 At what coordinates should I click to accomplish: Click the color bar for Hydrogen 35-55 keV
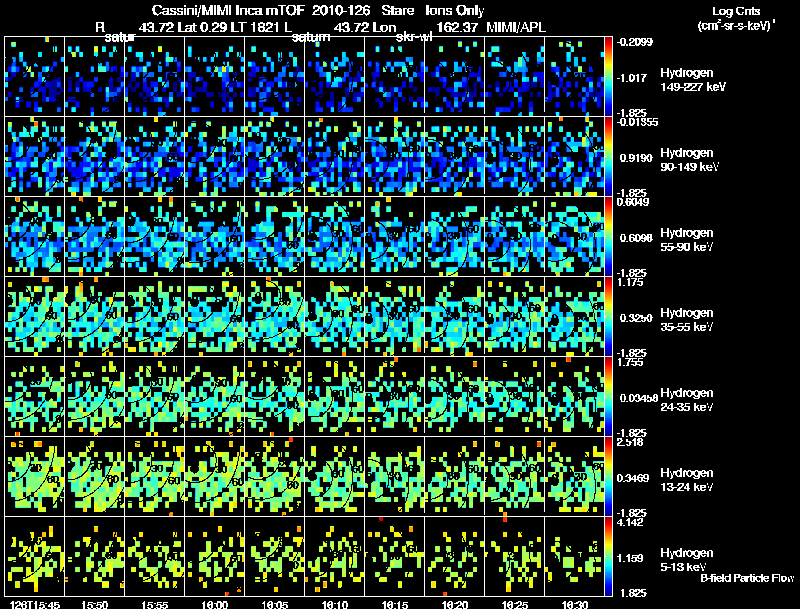608,316
